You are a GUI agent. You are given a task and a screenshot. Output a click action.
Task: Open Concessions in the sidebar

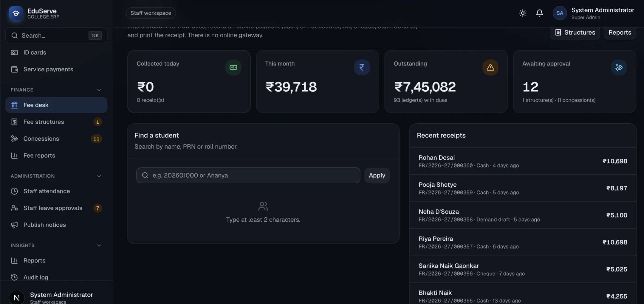[x=56, y=139]
